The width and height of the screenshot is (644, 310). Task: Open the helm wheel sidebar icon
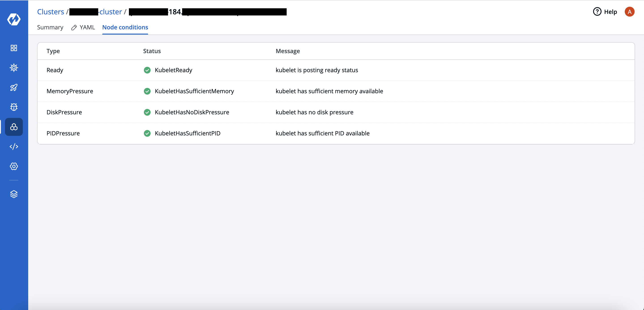[x=14, y=68]
